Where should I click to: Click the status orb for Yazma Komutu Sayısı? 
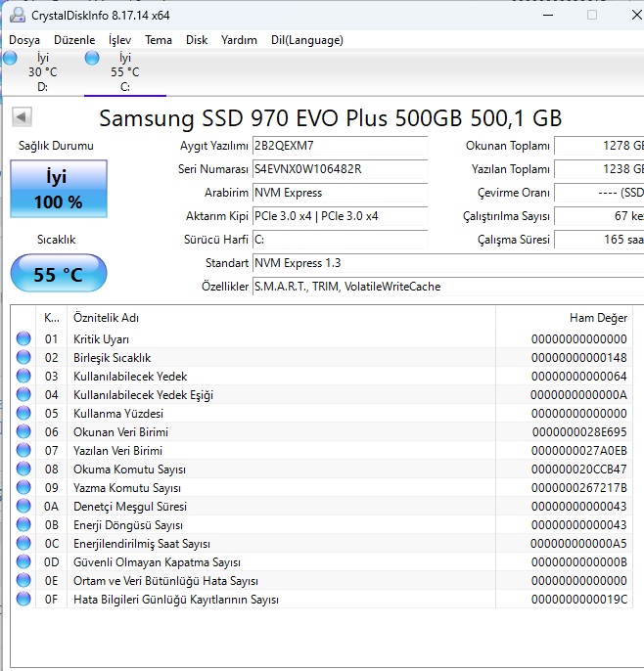pos(23,487)
